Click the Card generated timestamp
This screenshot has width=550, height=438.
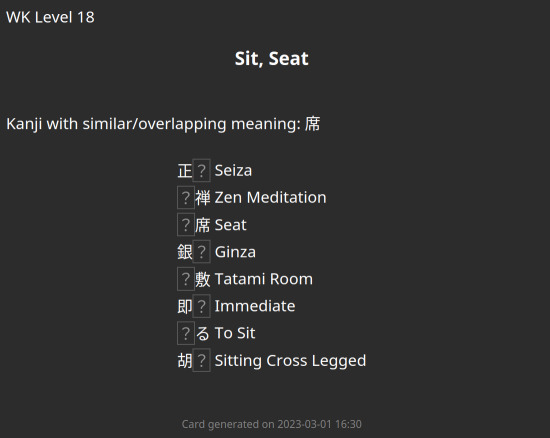click(x=271, y=424)
